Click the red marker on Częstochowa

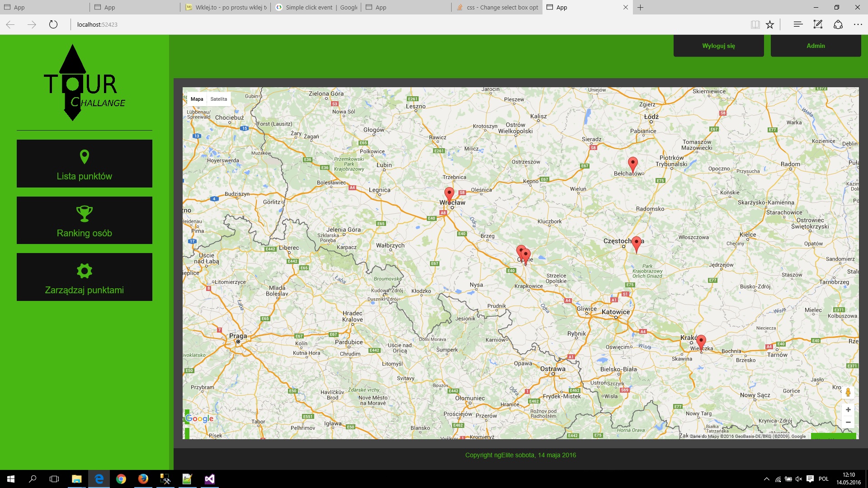coord(637,243)
